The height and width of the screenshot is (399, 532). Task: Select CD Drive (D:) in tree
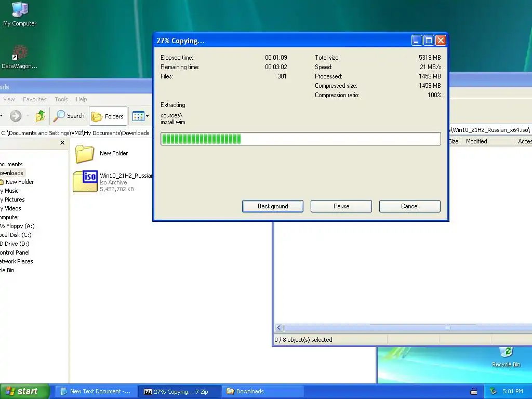click(15, 244)
